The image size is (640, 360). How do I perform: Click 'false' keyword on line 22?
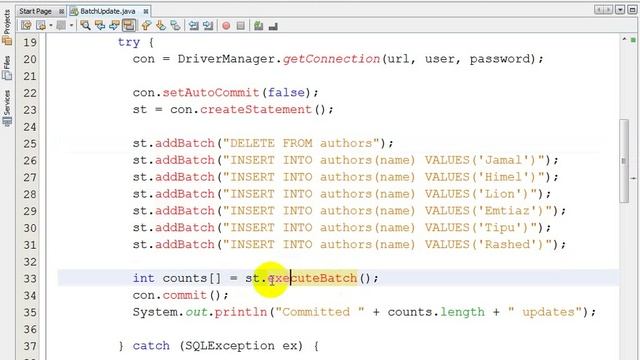pyautogui.click(x=286, y=93)
